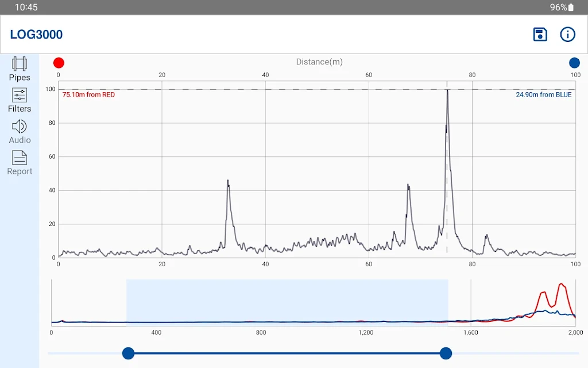Click the shaded selection in the overview chart
The width and height of the screenshot is (588, 368).
(x=287, y=302)
